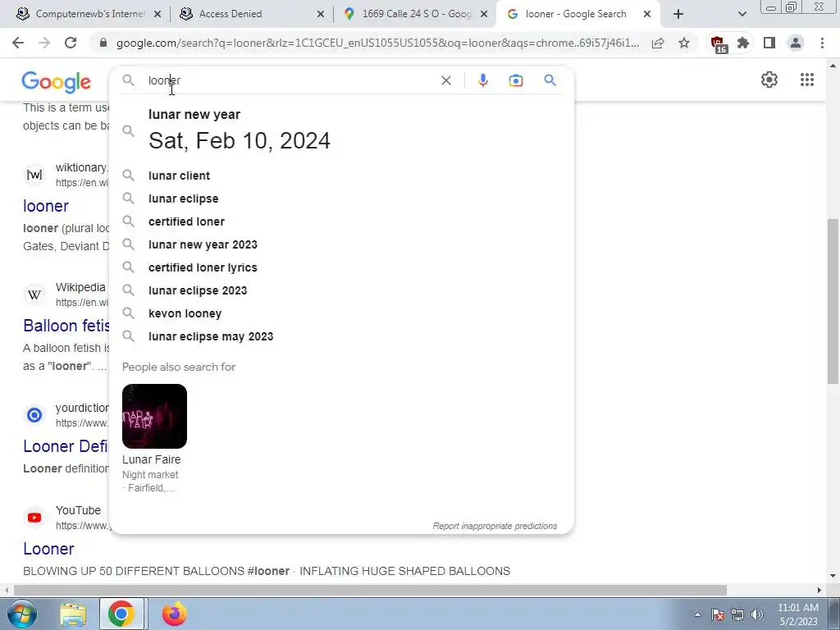The height and width of the screenshot is (630, 840).
Task: Show hidden system tray icons
Action: [697, 614]
